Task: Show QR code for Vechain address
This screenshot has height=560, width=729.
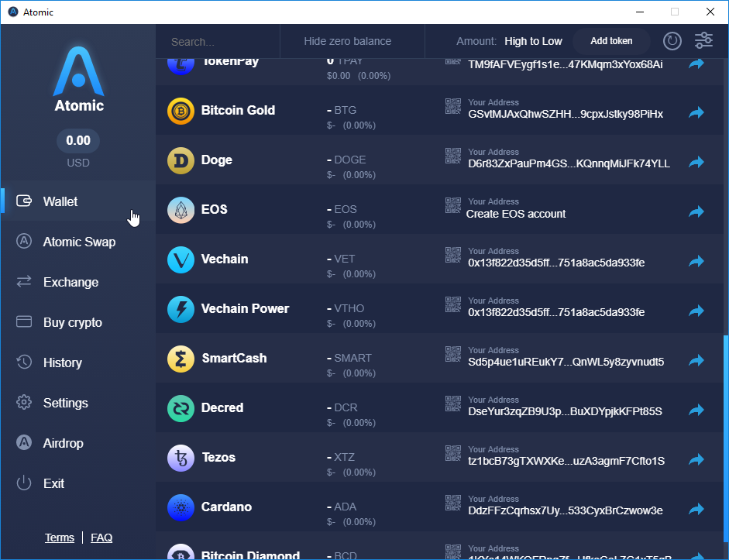Action: coord(453,255)
